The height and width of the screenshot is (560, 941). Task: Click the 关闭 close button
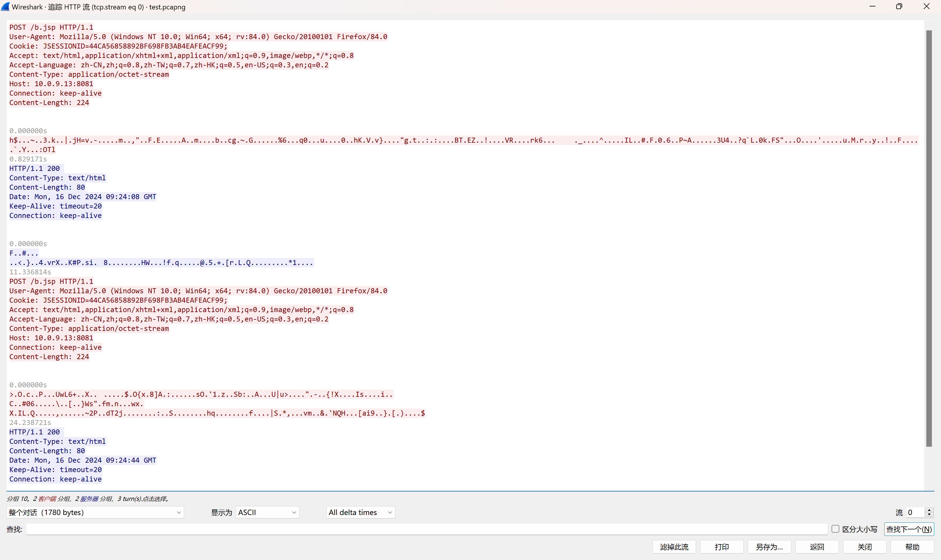pyautogui.click(x=865, y=547)
